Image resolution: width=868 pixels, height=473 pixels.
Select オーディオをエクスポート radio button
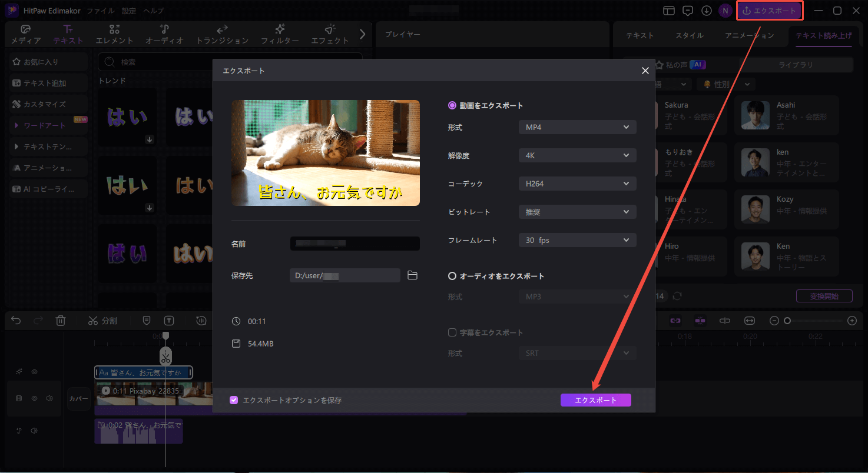pyautogui.click(x=452, y=276)
